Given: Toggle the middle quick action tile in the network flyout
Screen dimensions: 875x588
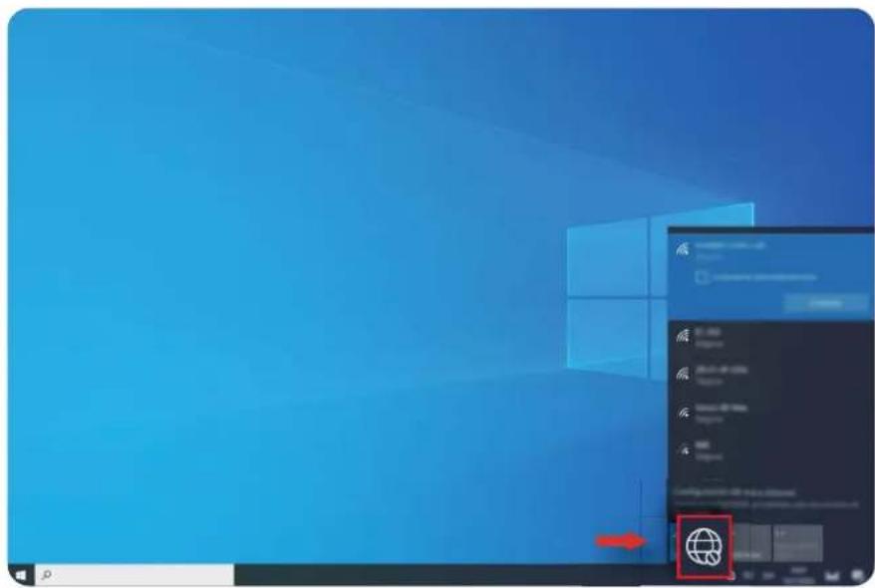Looking at the screenshot, I should point(751,543).
